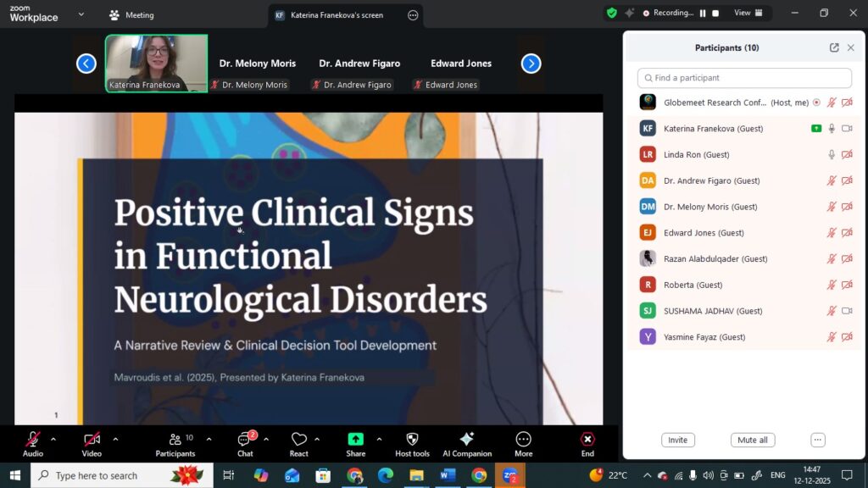The height and width of the screenshot is (488, 868).
Task: Unmute microphone with the Audio button
Action: pos(33,439)
